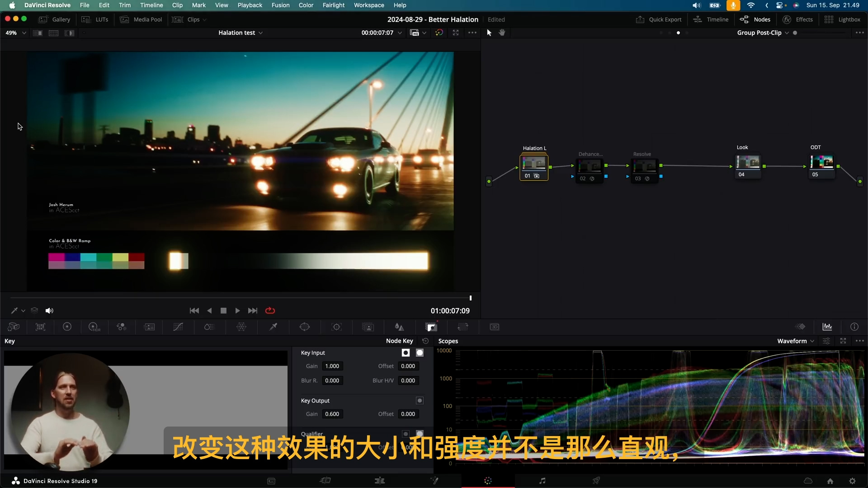
Task: Click the viewer scrubber playhead
Action: [471, 298]
